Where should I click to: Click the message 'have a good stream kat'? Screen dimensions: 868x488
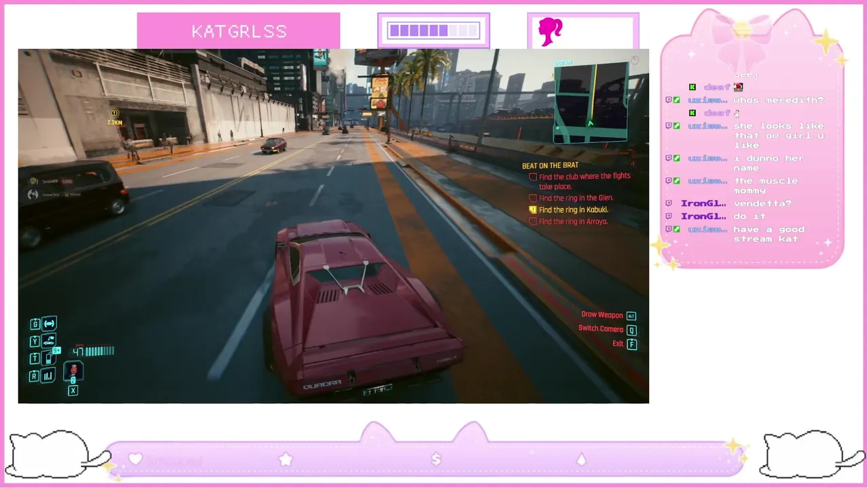(768, 234)
